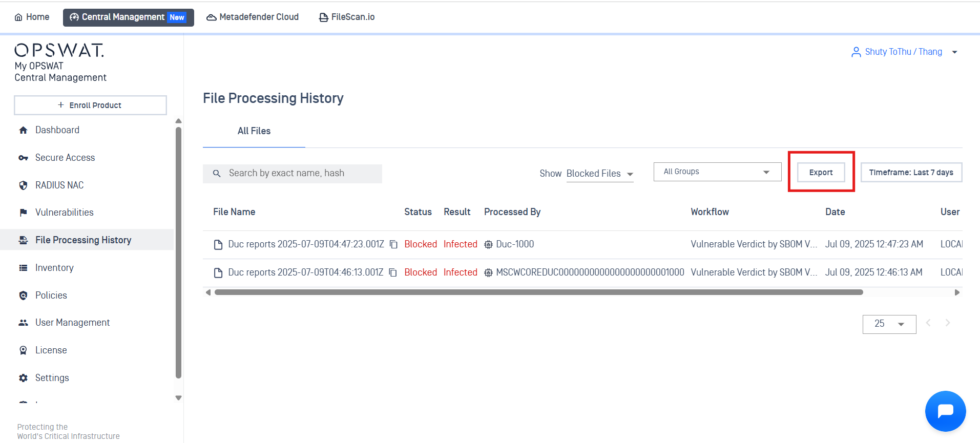Image resolution: width=980 pixels, height=443 pixels.
Task: Click the Processed By column header
Action: pyautogui.click(x=512, y=212)
